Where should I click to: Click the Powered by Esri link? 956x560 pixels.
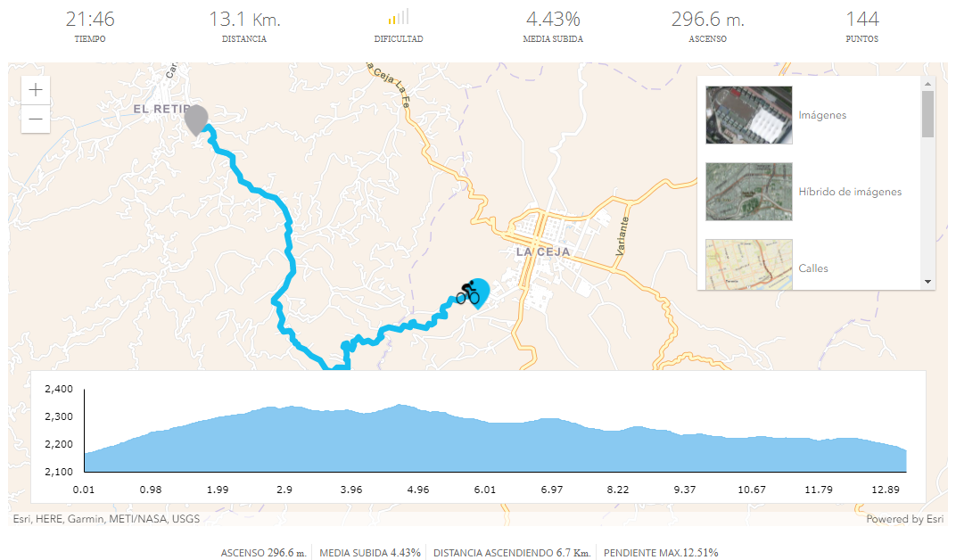tap(905, 519)
